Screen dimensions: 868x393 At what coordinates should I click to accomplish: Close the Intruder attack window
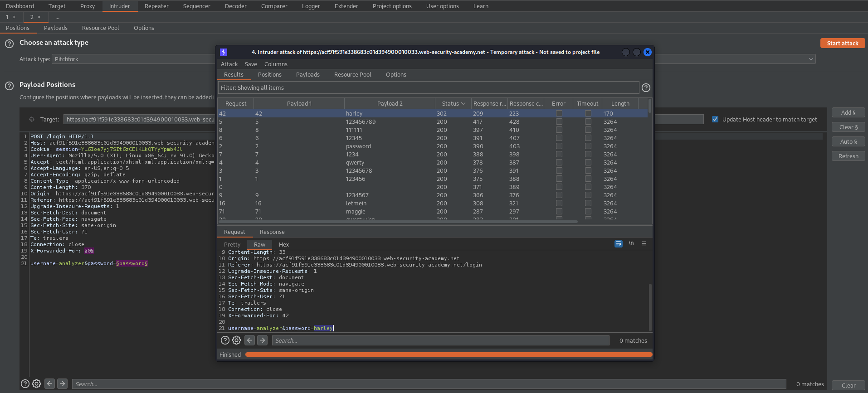click(x=648, y=52)
